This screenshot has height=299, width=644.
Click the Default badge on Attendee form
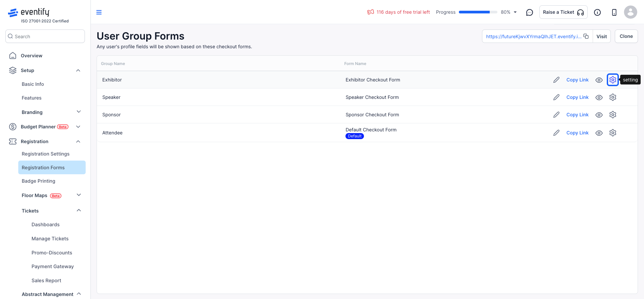(355, 136)
